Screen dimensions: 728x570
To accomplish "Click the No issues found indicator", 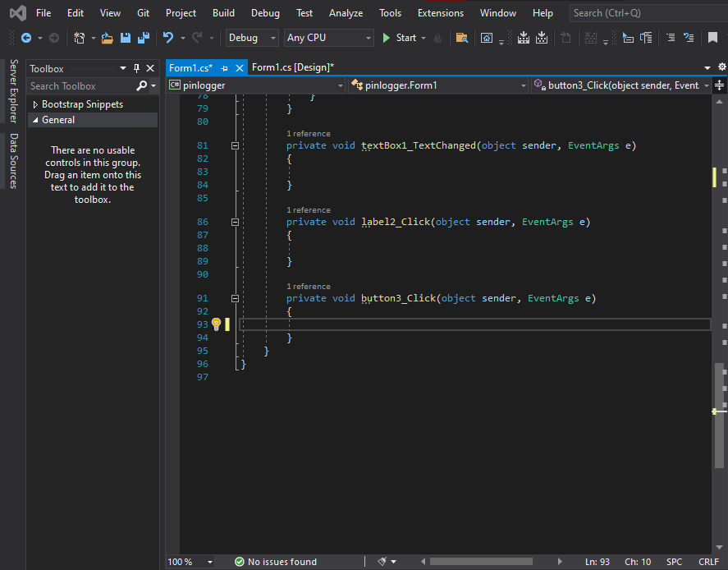I will 275,562.
